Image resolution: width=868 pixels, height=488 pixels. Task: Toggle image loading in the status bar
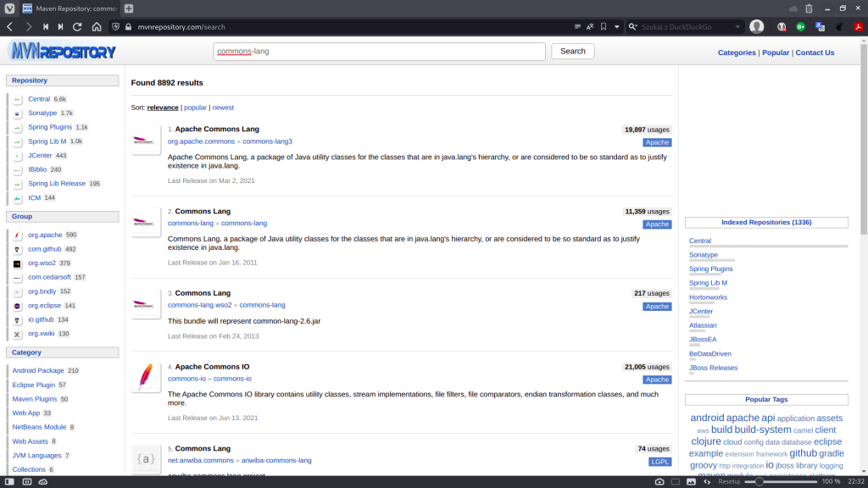pos(692,482)
